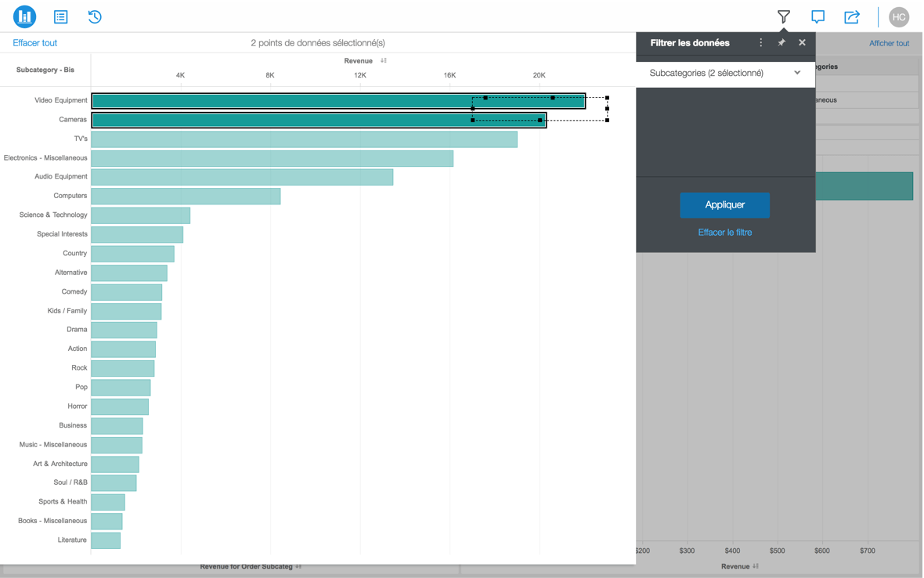The height and width of the screenshot is (578, 924).
Task: Click the Subcategory - Bis column header
Action: click(x=45, y=70)
